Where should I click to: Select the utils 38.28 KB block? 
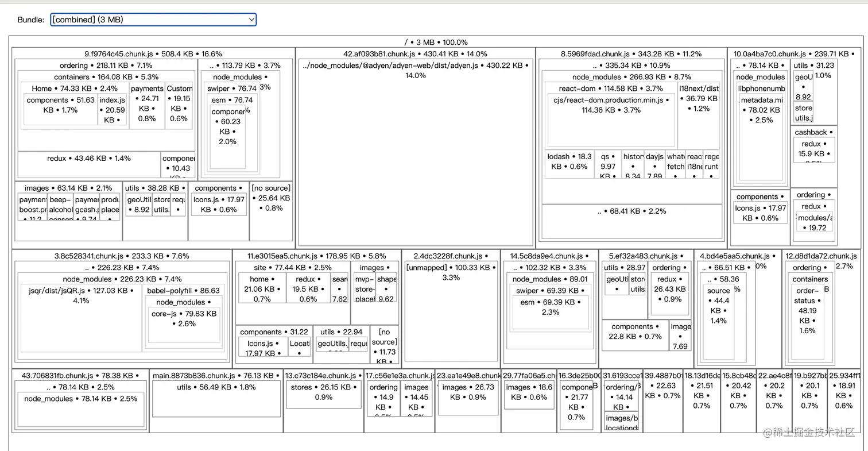pyautogui.click(x=155, y=211)
